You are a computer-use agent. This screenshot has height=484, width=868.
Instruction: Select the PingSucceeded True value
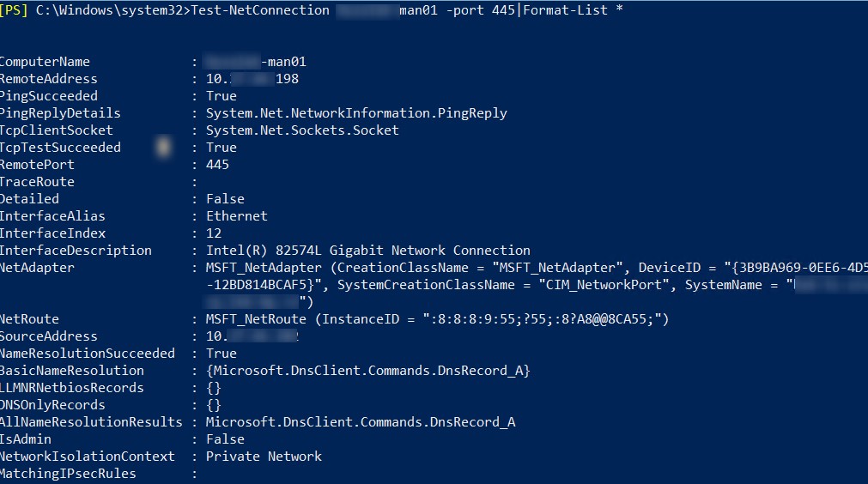[222, 96]
